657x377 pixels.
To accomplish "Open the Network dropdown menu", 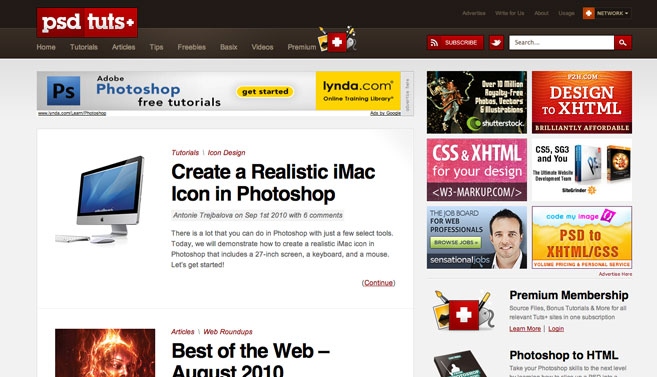I will (607, 13).
